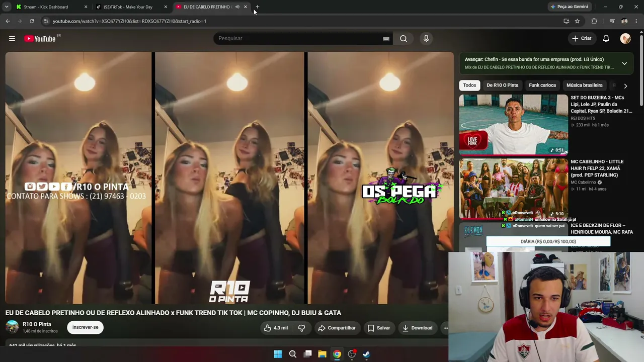Viewport: 644px width, 362px height.
Task: Mute the YouTube tab via speaker icon
Action: click(237, 7)
